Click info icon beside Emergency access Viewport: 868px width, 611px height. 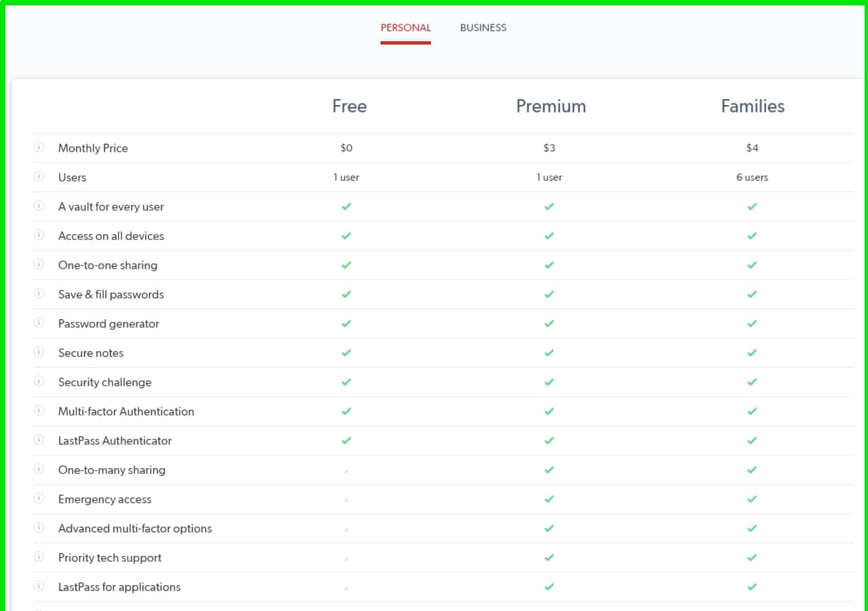(x=39, y=498)
